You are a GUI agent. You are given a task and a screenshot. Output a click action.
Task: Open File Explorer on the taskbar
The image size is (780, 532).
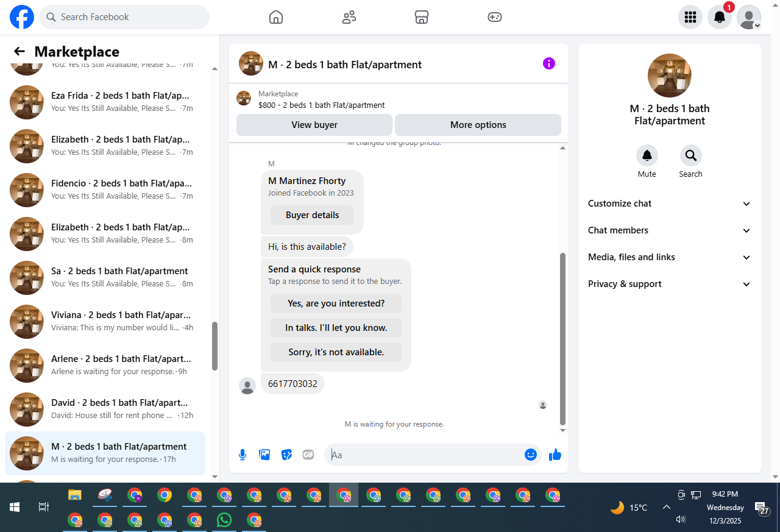pos(74,495)
